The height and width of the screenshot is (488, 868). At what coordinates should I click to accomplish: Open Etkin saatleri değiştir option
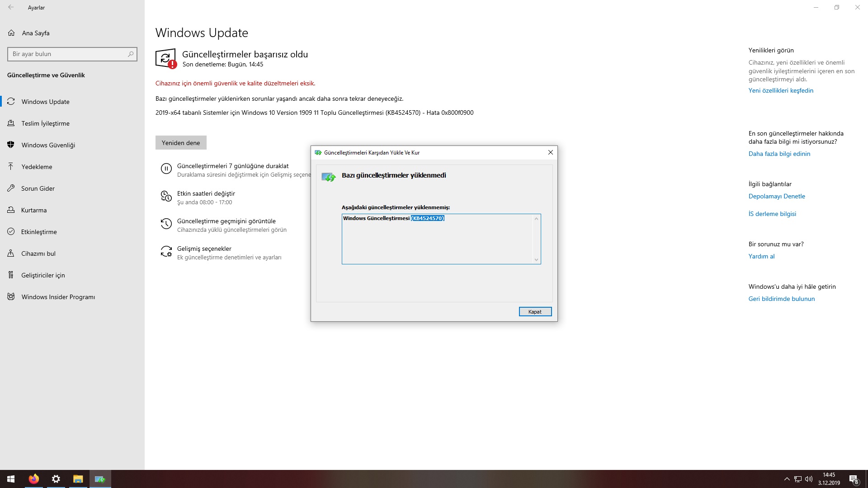[x=206, y=194]
